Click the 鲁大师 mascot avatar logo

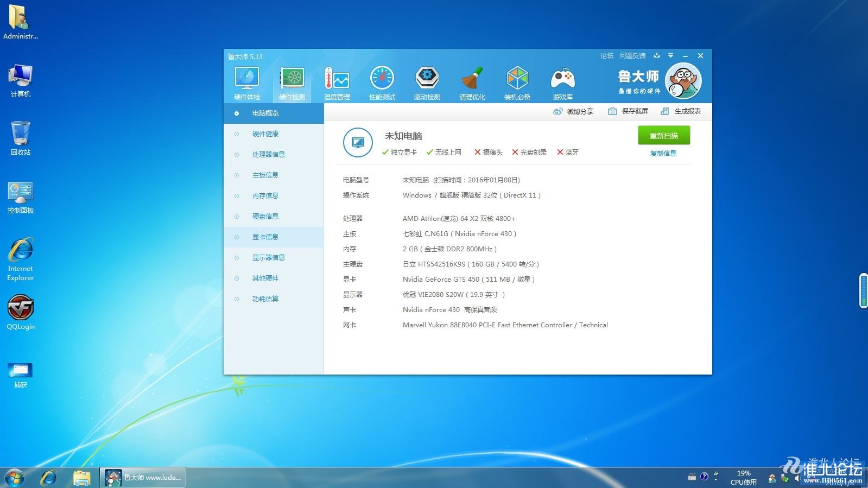pos(683,81)
